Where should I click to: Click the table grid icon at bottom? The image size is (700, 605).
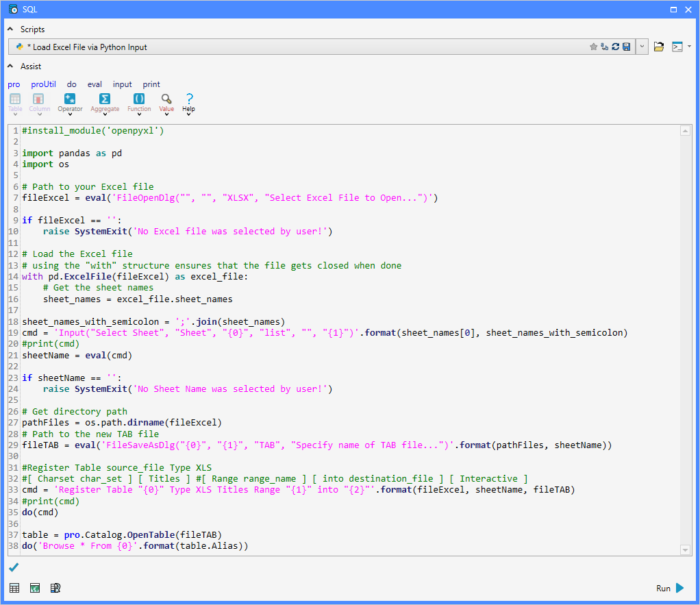[x=14, y=588]
